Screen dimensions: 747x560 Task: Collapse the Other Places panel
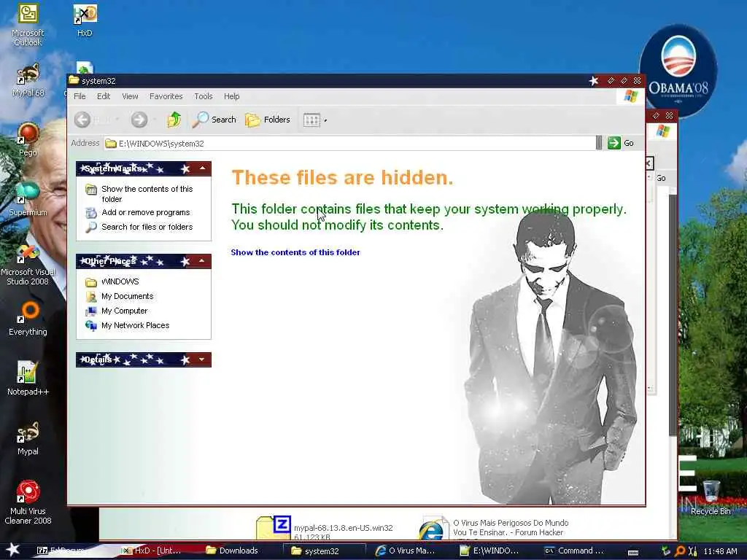[203, 261]
